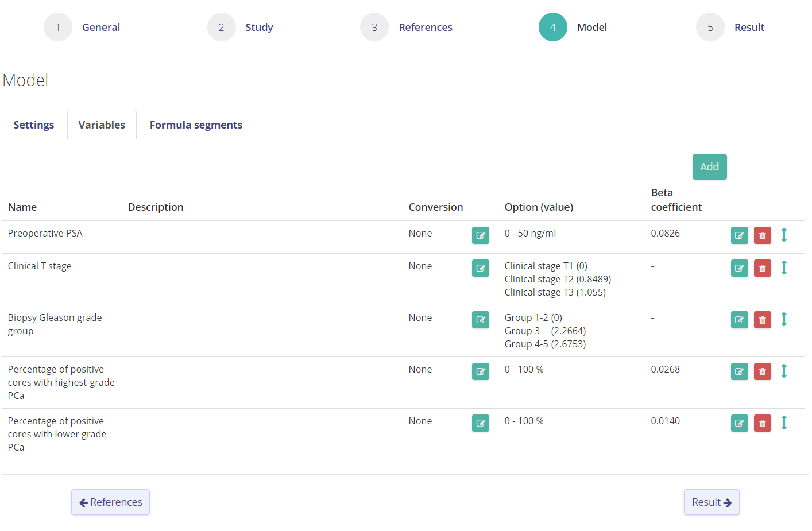Delete the Preoperative PSA variable

click(762, 235)
